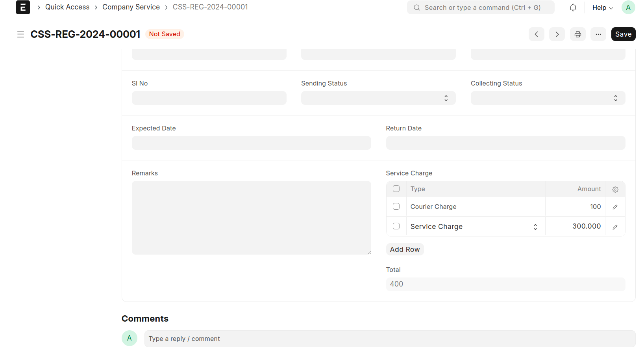Check the Service Charge row checkbox
The width and height of the screenshot is (644, 363).
[x=396, y=226]
